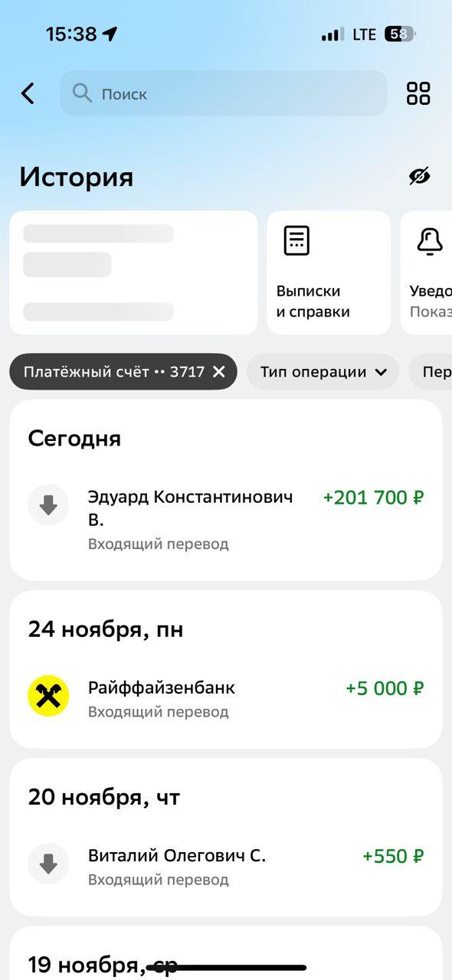Tap the Райффайзенбанк logo icon
452x980 pixels.
tap(48, 695)
